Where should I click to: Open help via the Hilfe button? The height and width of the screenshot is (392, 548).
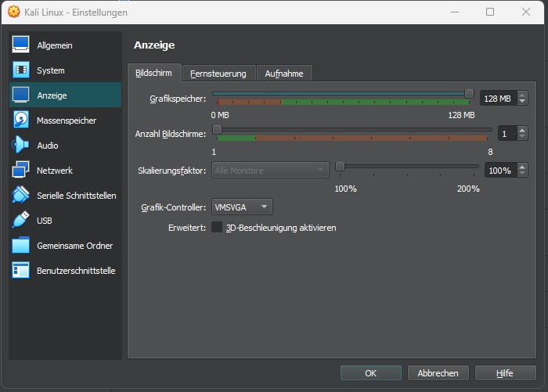coord(505,373)
